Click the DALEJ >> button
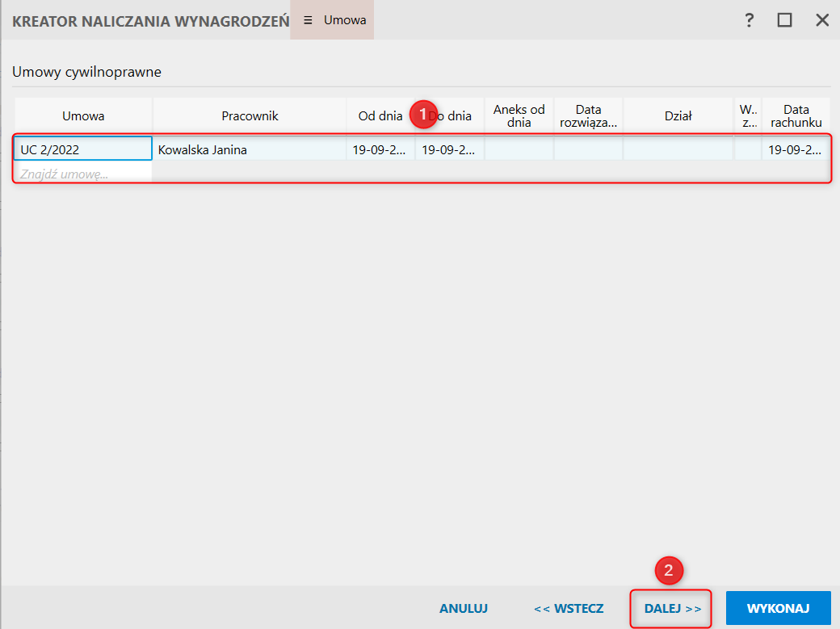840x629 pixels. point(672,609)
